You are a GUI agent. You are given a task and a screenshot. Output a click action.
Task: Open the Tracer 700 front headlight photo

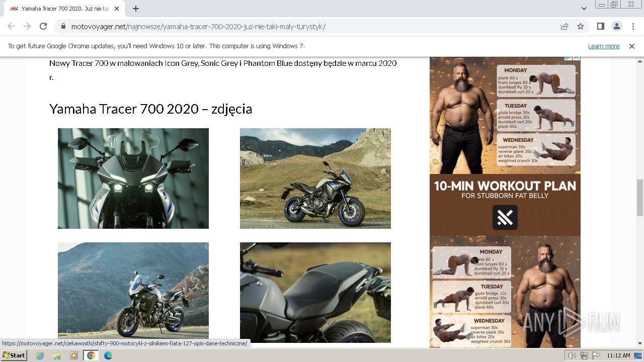pos(133,178)
